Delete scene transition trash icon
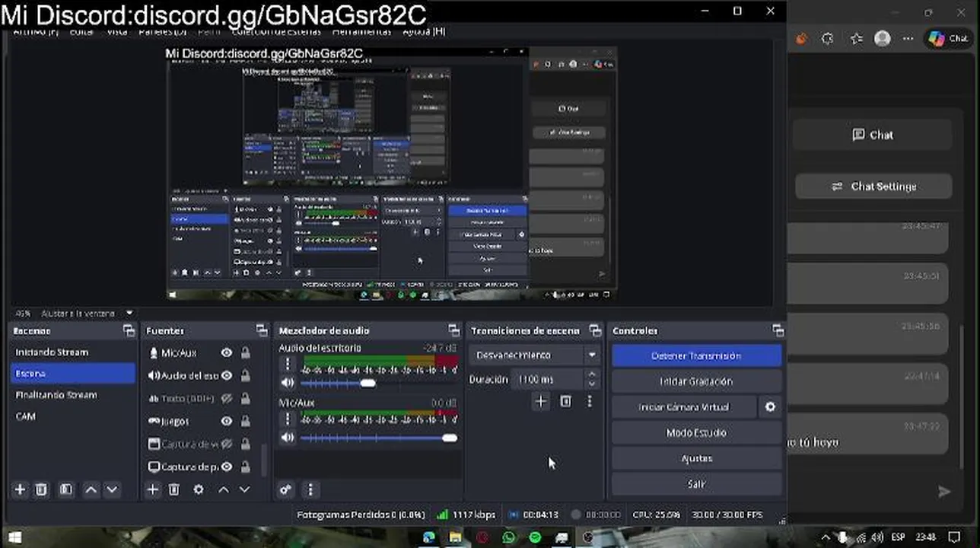The width and height of the screenshot is (980, 548). (x=565, y=401)
